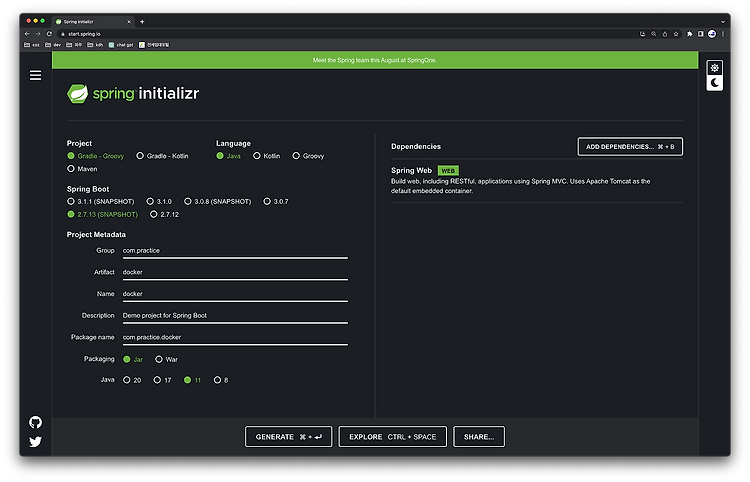Viewport: 750px width, 482px height.
Task: Edit the Package name field
Action: [x=235, y=338]
